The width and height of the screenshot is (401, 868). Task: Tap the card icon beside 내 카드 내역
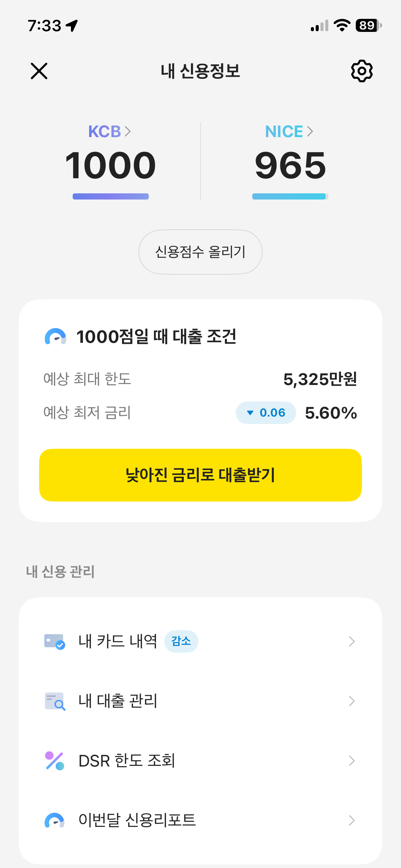tap(55, 641)
